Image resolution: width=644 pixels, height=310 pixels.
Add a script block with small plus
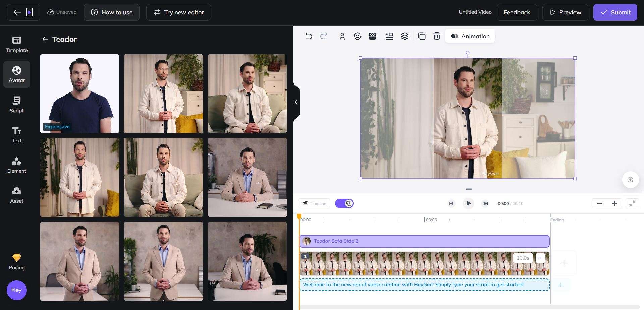click(560, 285)
